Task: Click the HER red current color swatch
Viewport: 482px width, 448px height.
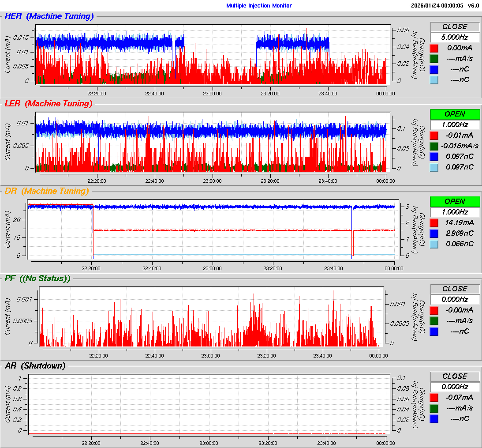Action: (x=434, y=48)
